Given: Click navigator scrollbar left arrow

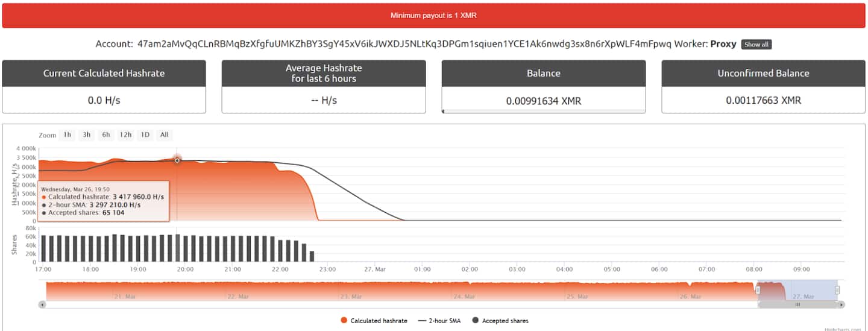Looking at the screenshot, I should pyautogui.click(x=42, y=304).
